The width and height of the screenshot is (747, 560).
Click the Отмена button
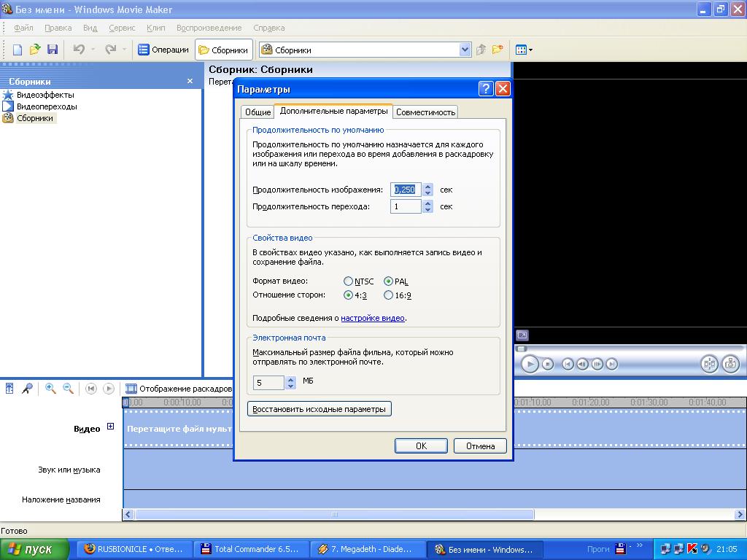coord(480,446)
